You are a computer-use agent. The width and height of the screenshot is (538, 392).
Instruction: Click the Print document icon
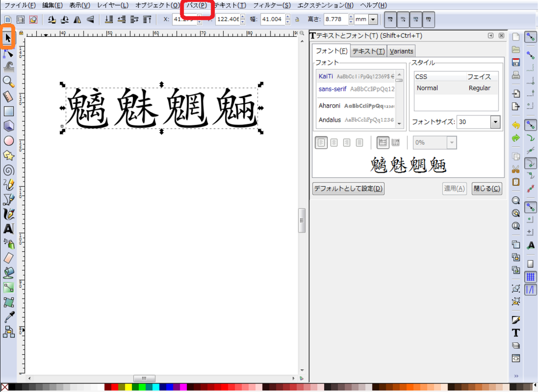[516, 75]
